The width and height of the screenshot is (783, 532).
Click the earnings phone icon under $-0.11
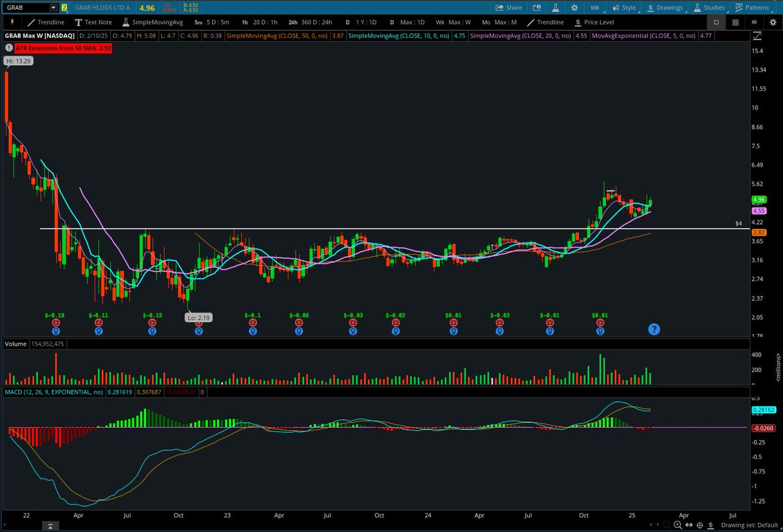pos(99,322)
